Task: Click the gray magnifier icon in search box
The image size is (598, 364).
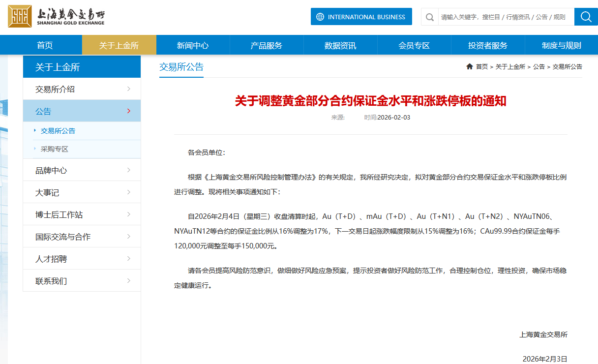Action: [430, 17]
